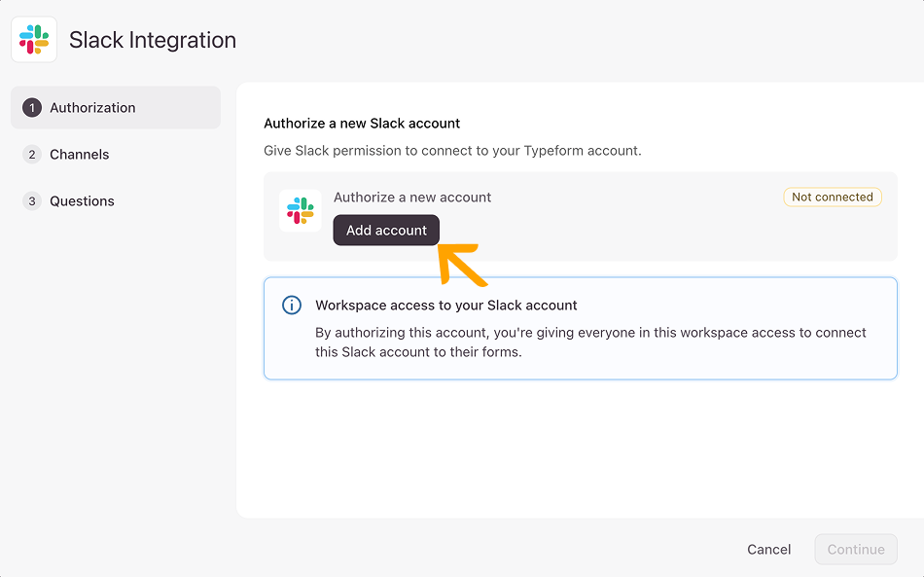Click the Add account button

point(386,230)
